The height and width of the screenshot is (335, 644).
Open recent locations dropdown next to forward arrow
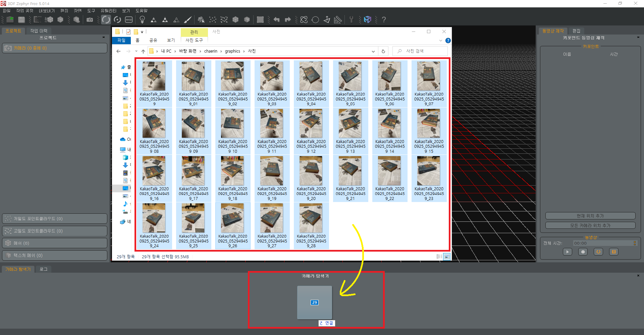[136, 51]
